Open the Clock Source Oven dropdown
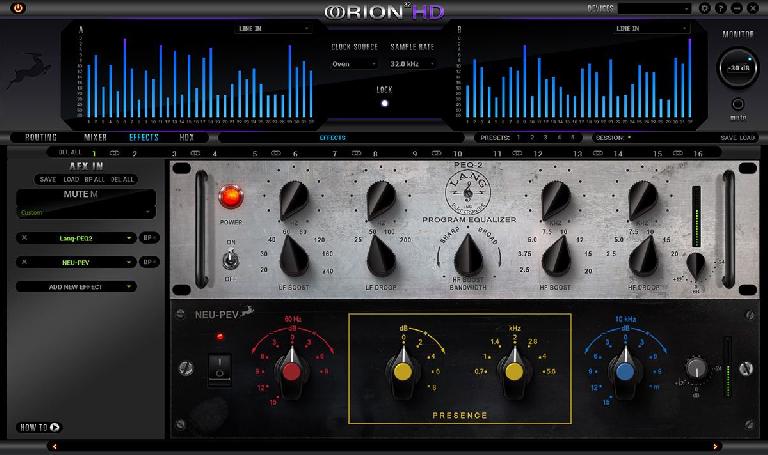Image resolution: width=768 pixels, height=455 pixels. 354,64
